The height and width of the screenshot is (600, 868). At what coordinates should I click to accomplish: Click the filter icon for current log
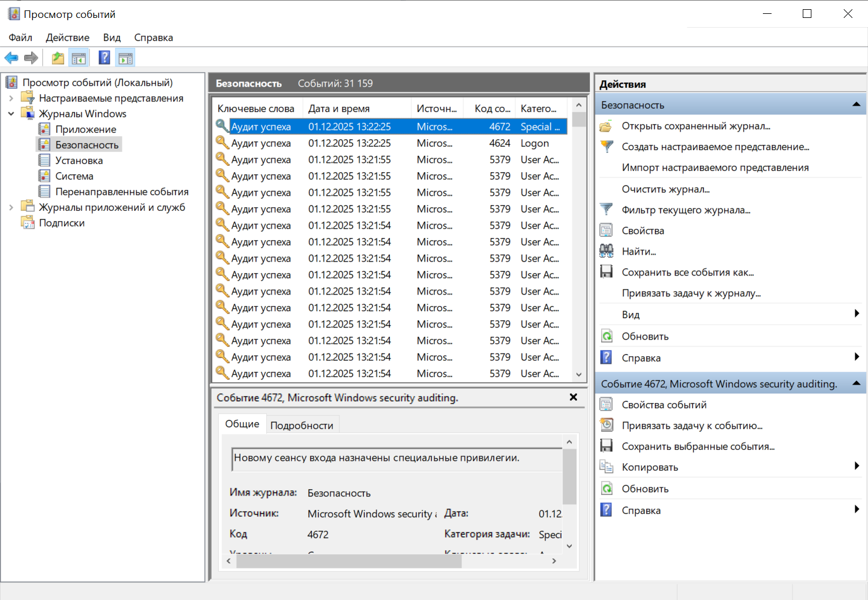click(606, 210)
